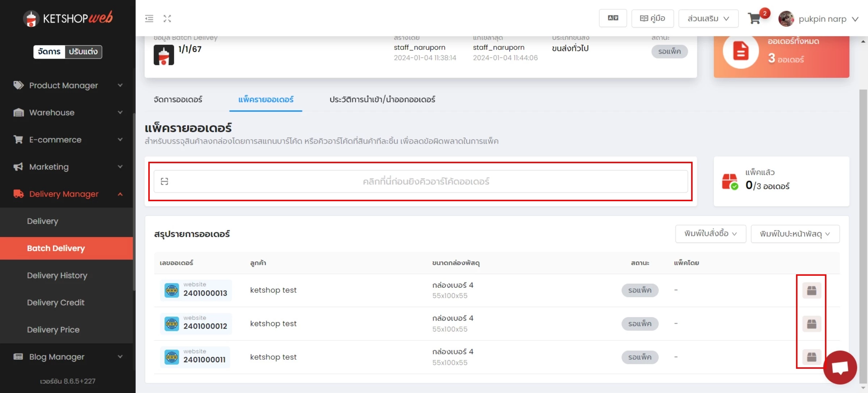Image resolution: width=868 pixels, height=393 pixels.
Task: Click the language translate icon button
Action: 613,18
